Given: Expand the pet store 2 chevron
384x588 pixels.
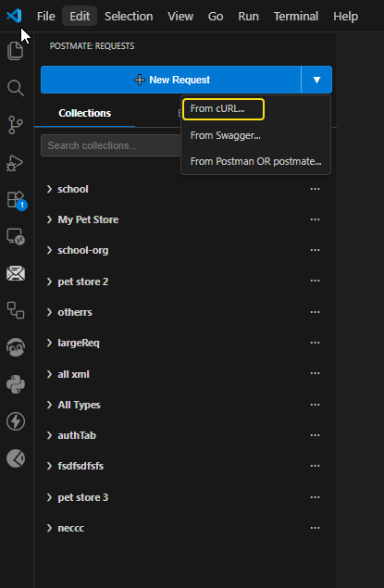Looking at the screenshot, I should pos(49,281).
